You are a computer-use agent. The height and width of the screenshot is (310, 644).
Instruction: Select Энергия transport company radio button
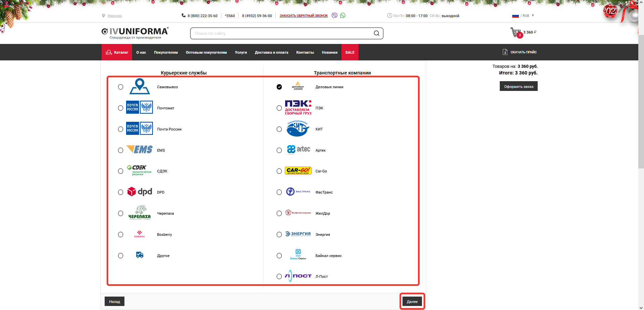point(279,235)
